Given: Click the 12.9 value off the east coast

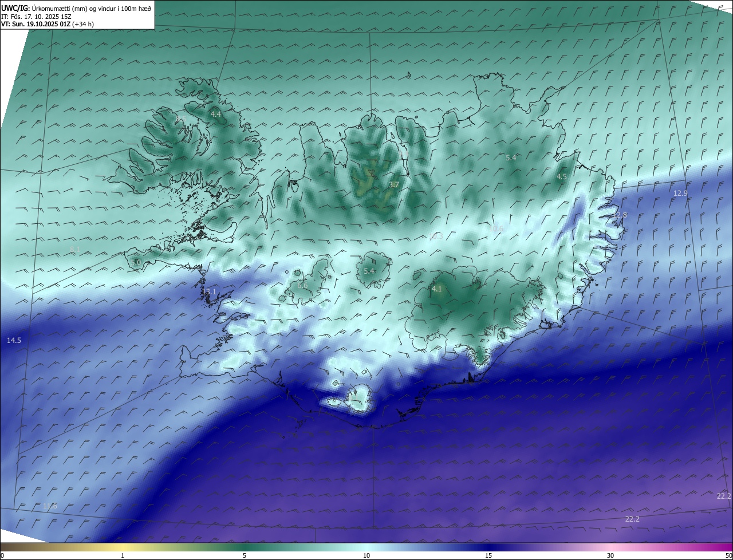Looking at the screenshot, I should [680, 194].
